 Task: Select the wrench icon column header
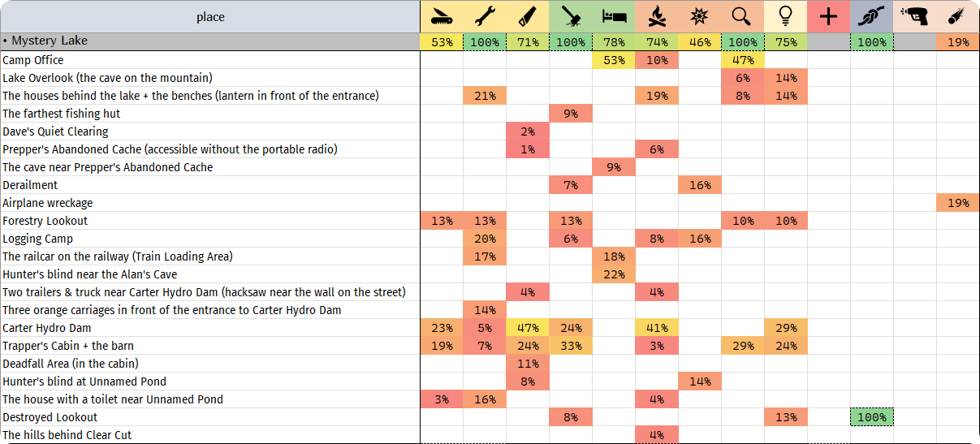pyautogui.click(x=485, y=16)
